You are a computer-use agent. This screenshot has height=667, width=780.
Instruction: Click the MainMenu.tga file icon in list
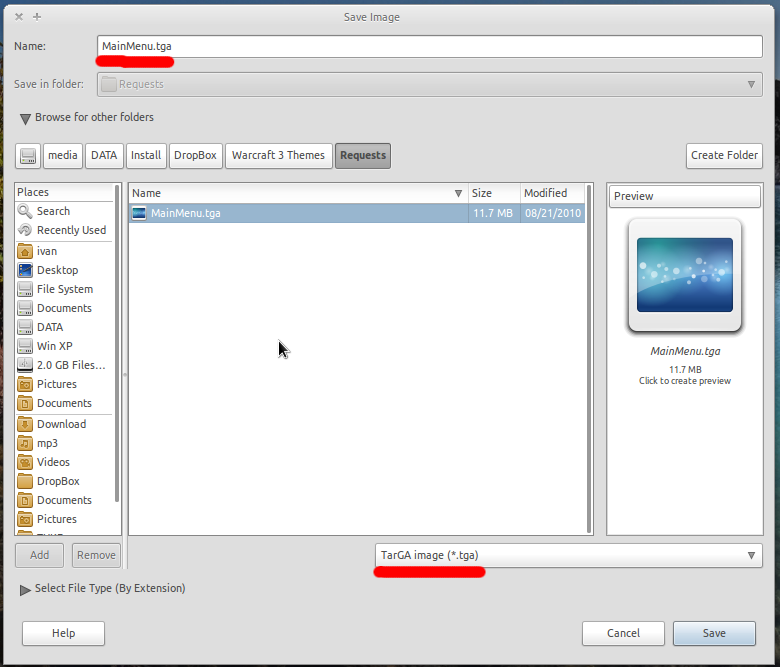(x=139, y=213)
